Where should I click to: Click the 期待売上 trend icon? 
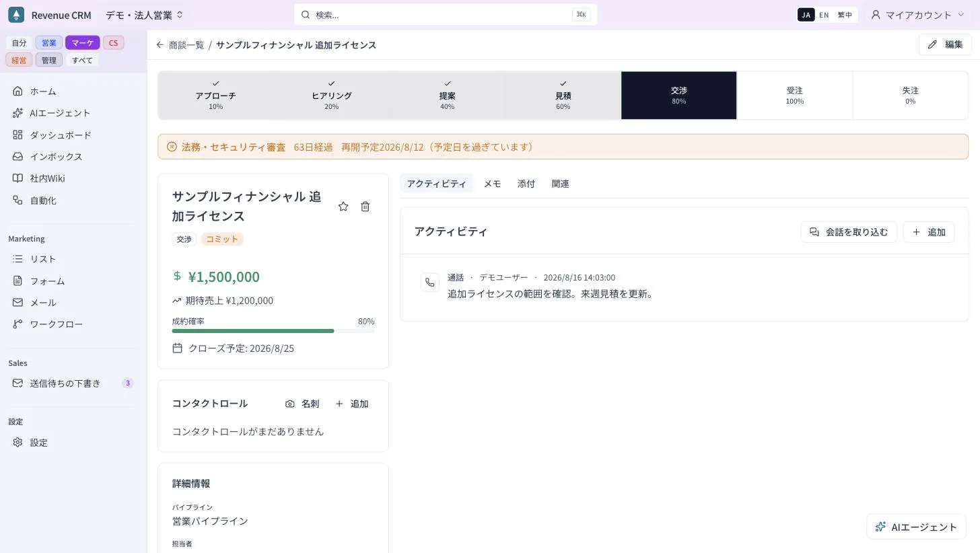pos(177,301)
